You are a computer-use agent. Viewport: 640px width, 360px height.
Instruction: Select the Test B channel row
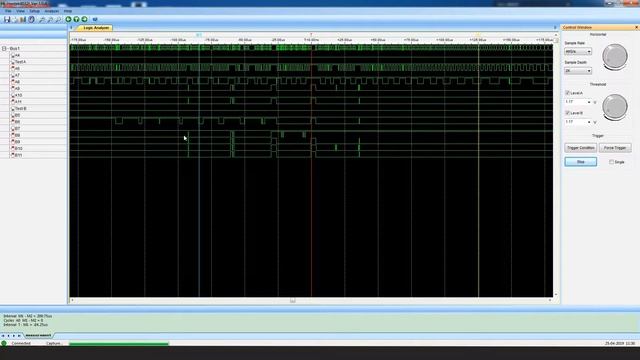coord(33,109)
